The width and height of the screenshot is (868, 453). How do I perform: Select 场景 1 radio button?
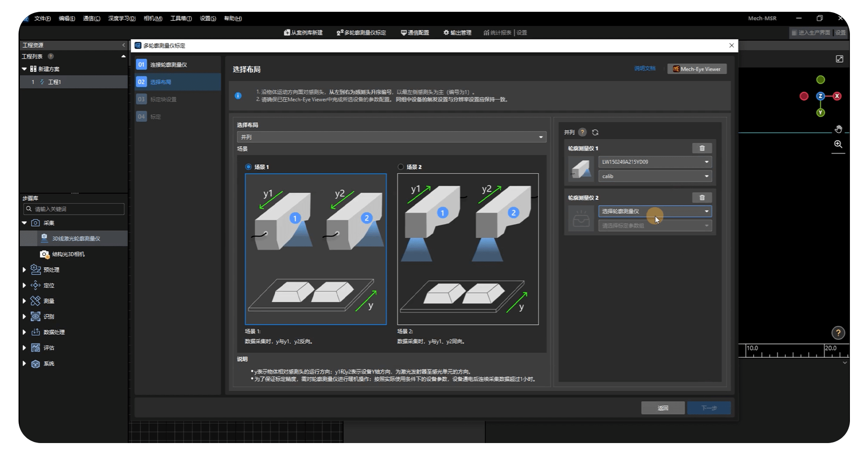click(x=248, y=167)
